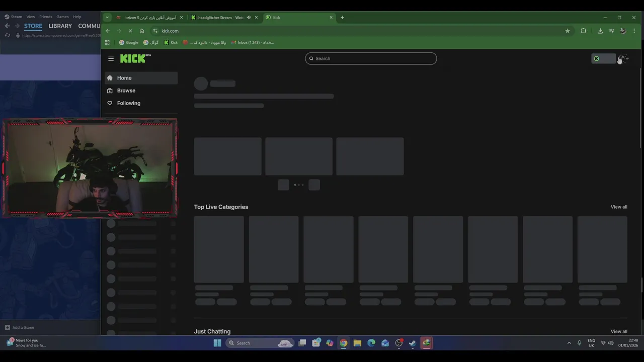
Task: Open Following in Kick sidebar
Action: (141, 103)
